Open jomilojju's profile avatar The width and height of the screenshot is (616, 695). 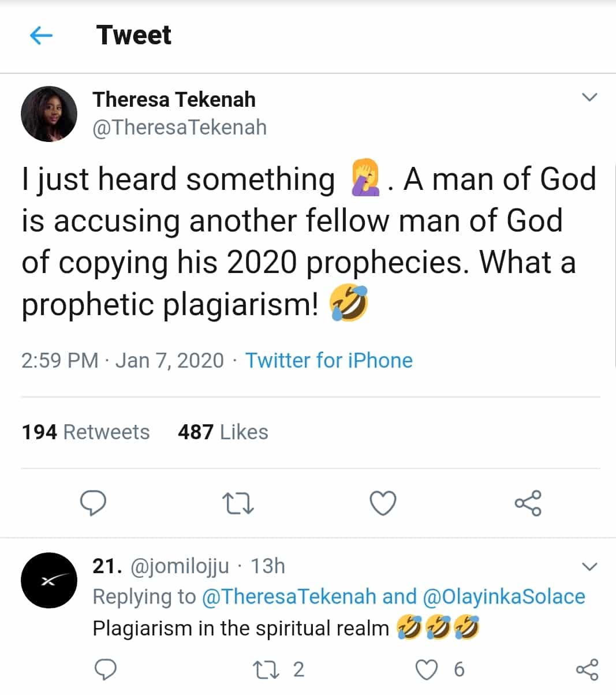(x=49, y=580)
